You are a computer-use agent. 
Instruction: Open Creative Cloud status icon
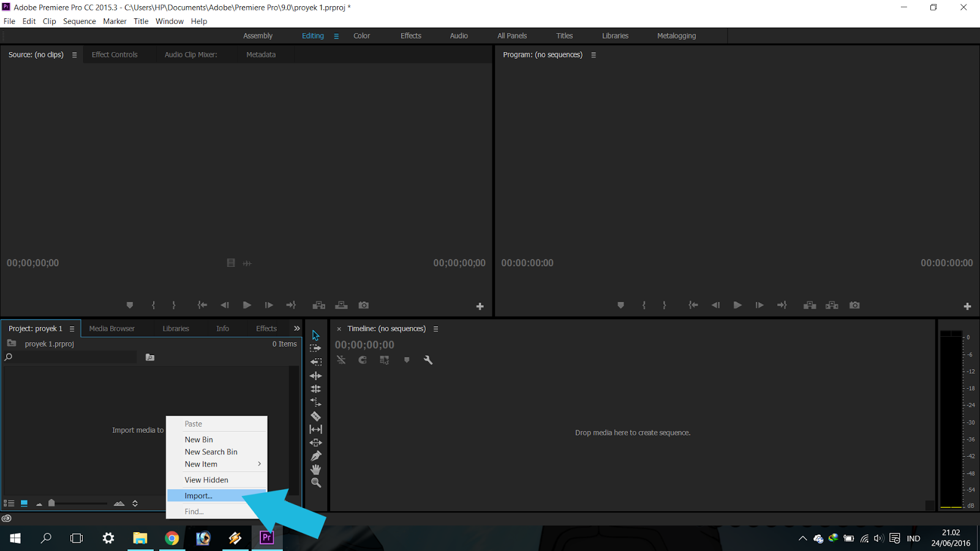pos(7,519)
